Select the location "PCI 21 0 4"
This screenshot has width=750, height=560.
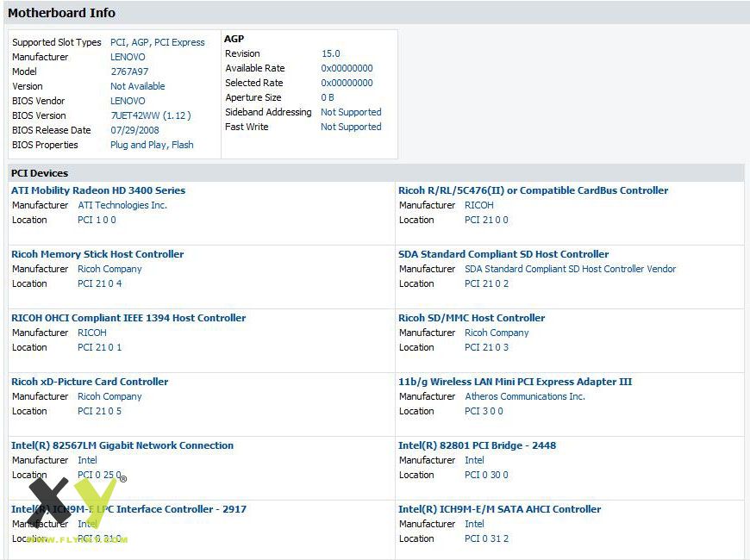click(x=99, y=283)
